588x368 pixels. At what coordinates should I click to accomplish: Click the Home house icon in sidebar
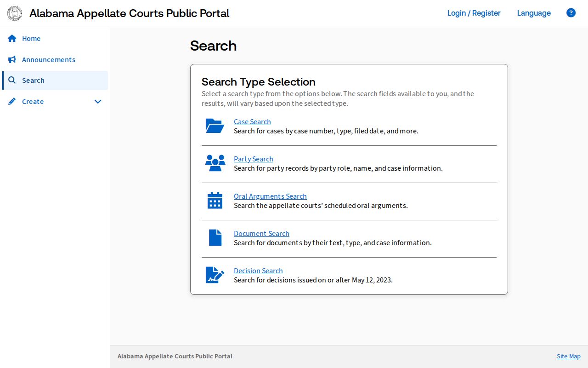(x=12, y=39)
